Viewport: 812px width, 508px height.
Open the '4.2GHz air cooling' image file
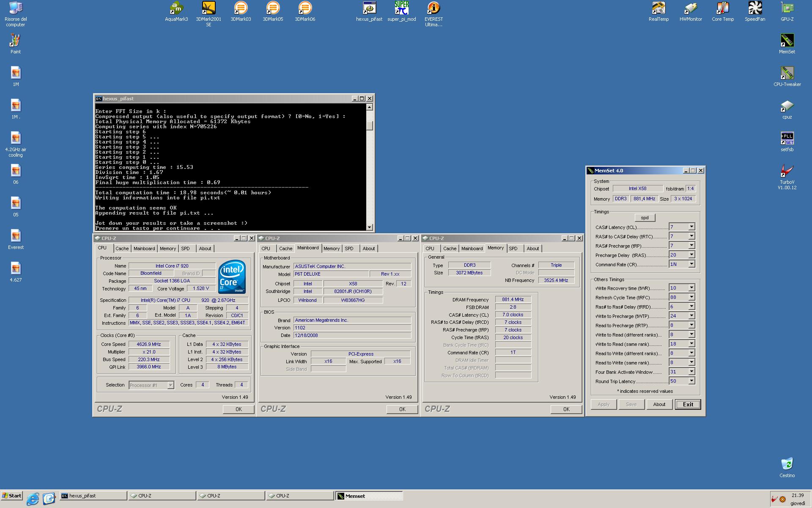coord(16,144)
